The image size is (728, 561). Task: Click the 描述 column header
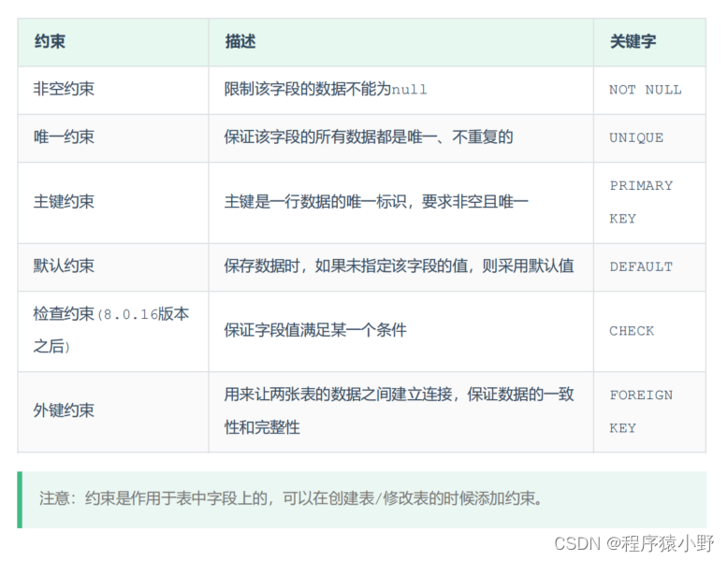click(x=240, y=42)
